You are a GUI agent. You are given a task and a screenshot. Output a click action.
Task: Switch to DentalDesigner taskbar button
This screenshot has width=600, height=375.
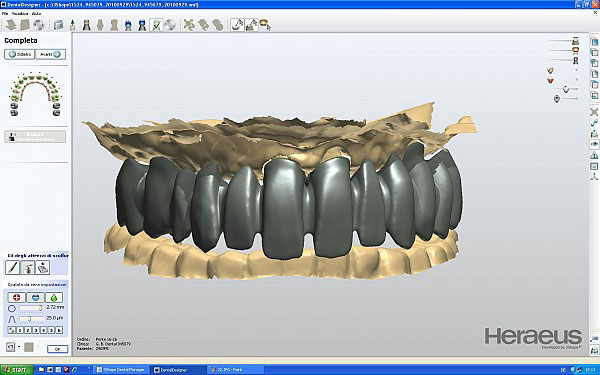click(179, 370)
